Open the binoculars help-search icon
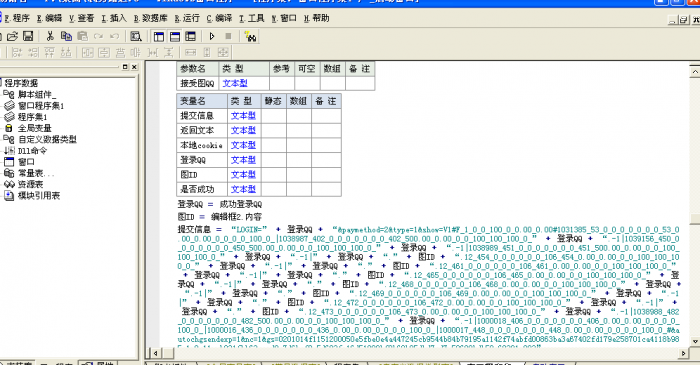This screenshot has width=700, height=365. [x=251, y=37]
